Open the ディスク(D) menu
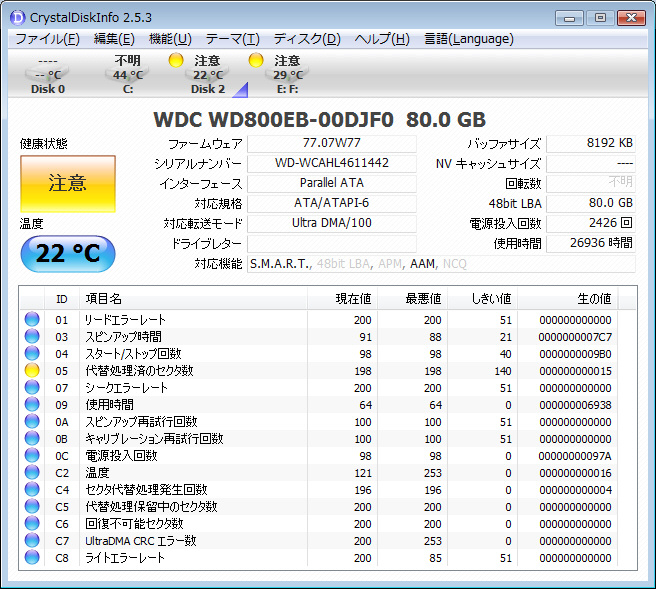Screen dimensions: 656x589 [307, 39]
